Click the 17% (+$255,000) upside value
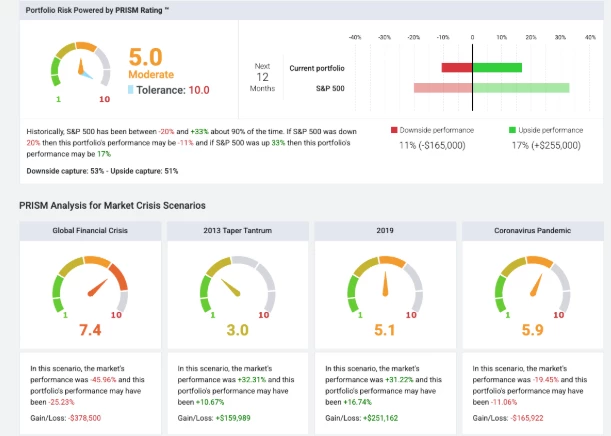Screen dimensions: 611x436 point(546,145)
